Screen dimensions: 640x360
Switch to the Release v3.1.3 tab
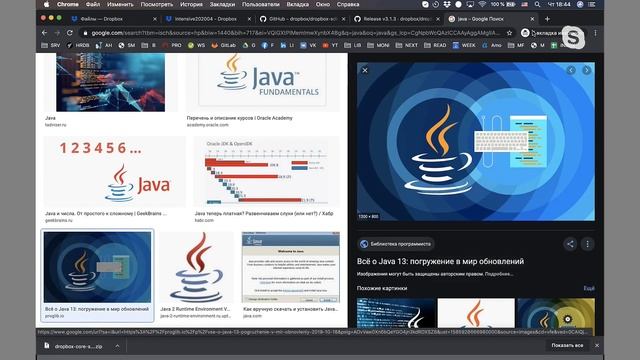click(397, 19)
